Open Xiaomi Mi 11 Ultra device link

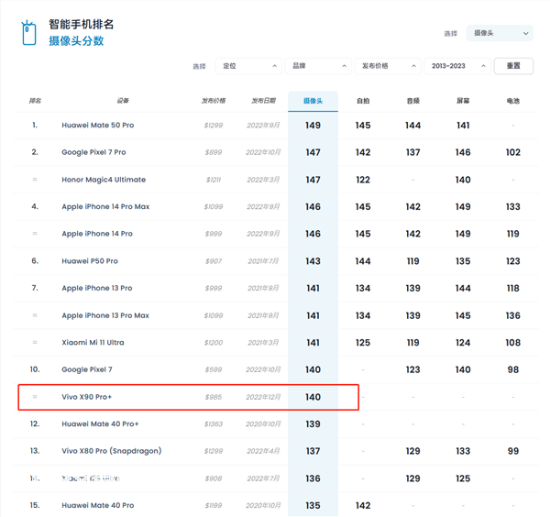pyautogui.click(x=93, y=342)
